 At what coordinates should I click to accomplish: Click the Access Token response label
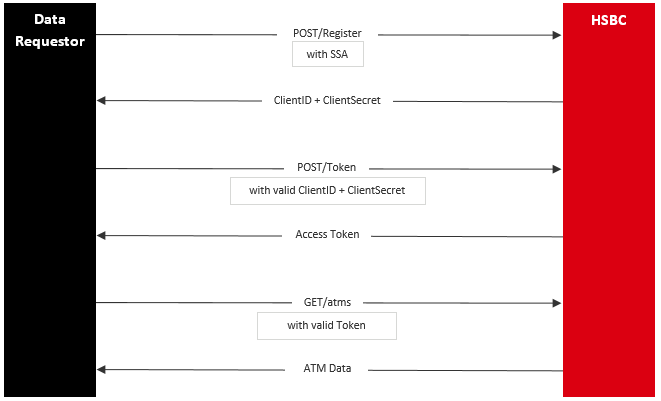pos(327,235)
